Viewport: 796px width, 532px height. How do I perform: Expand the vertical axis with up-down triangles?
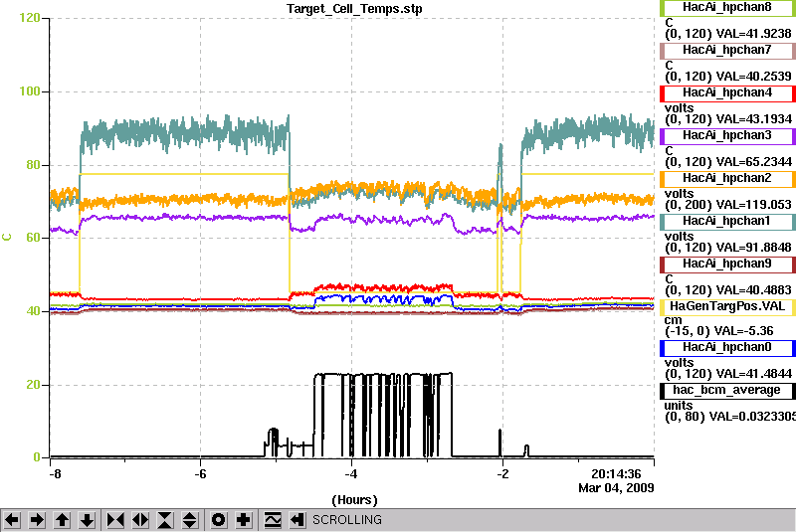(190, 520)
